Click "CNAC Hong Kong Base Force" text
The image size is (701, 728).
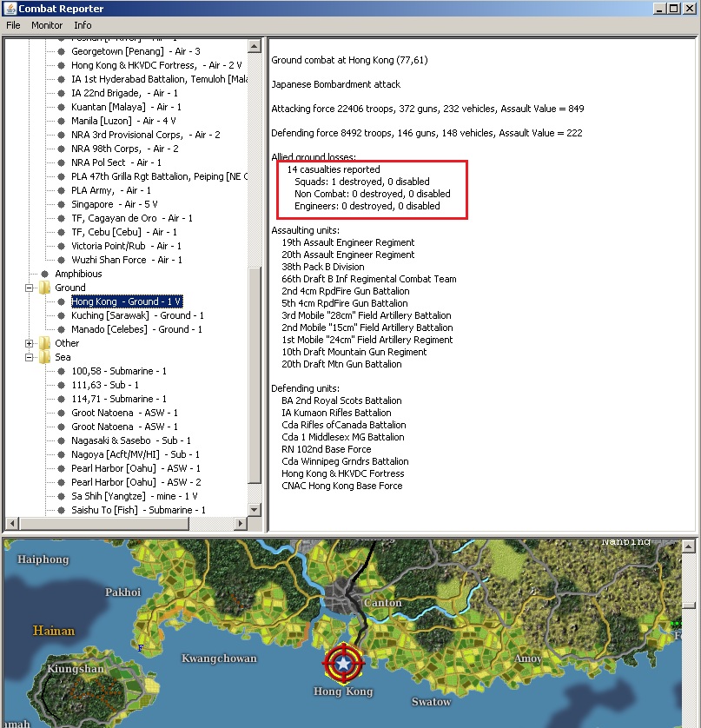tap(341, 486)
